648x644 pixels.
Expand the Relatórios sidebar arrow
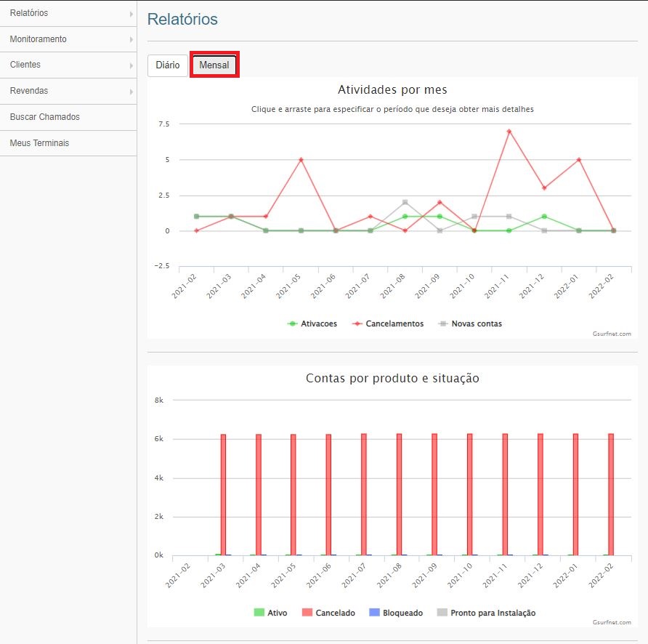131,14
